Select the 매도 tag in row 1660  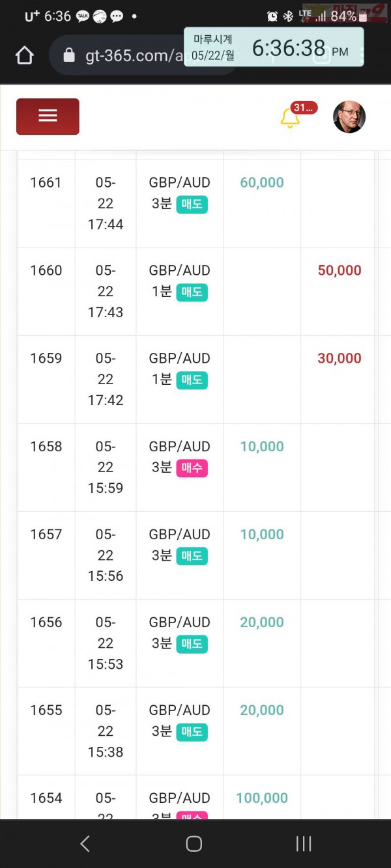click(192, 292)
